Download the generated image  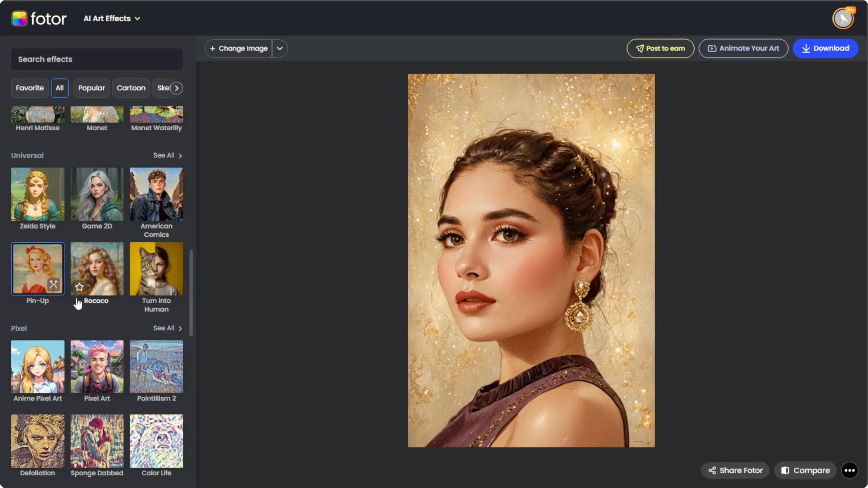[826, 49]
